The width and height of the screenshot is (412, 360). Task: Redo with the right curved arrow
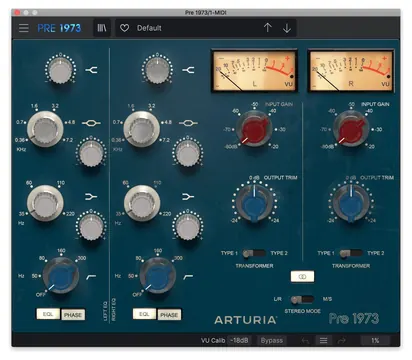(342, 340)
